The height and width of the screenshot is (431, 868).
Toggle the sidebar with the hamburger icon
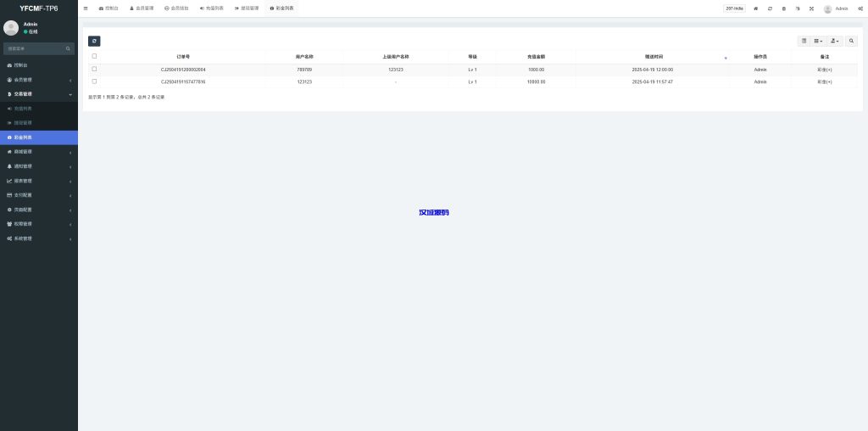tap(86, 8)
